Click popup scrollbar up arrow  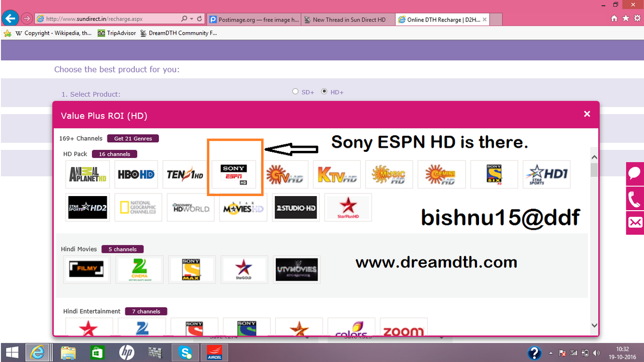[x=594, y=157]
